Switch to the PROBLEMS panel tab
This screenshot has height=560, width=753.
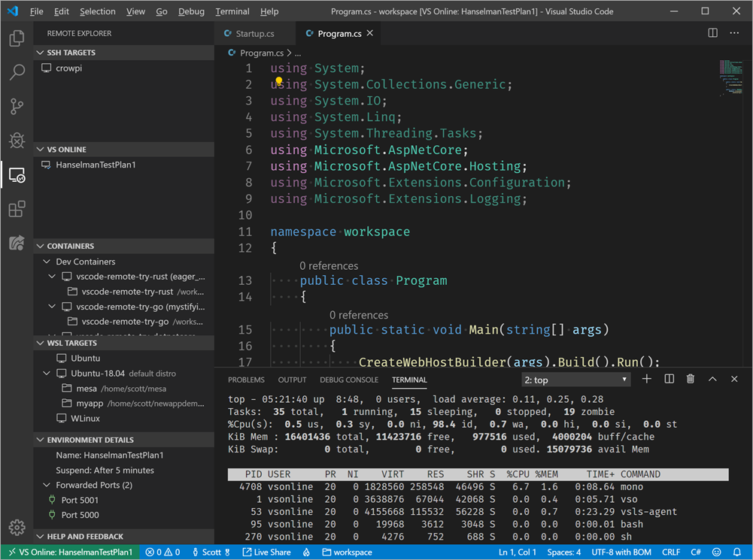coord(246,380)
